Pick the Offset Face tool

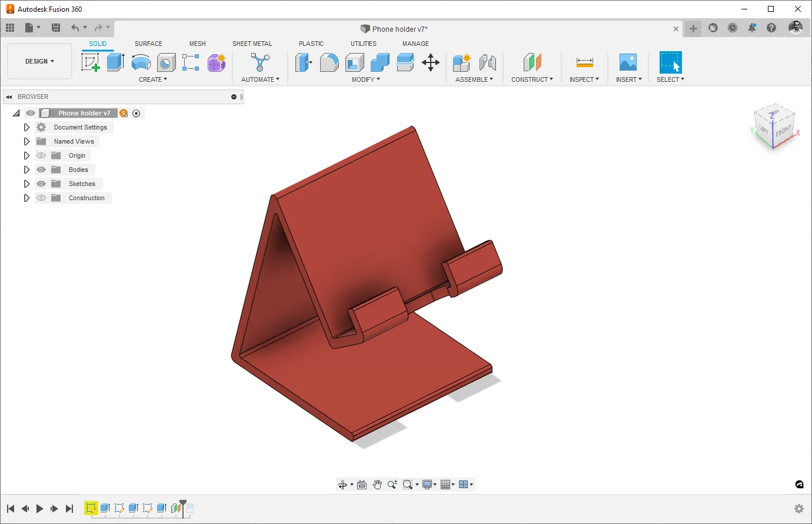(405, 62)
